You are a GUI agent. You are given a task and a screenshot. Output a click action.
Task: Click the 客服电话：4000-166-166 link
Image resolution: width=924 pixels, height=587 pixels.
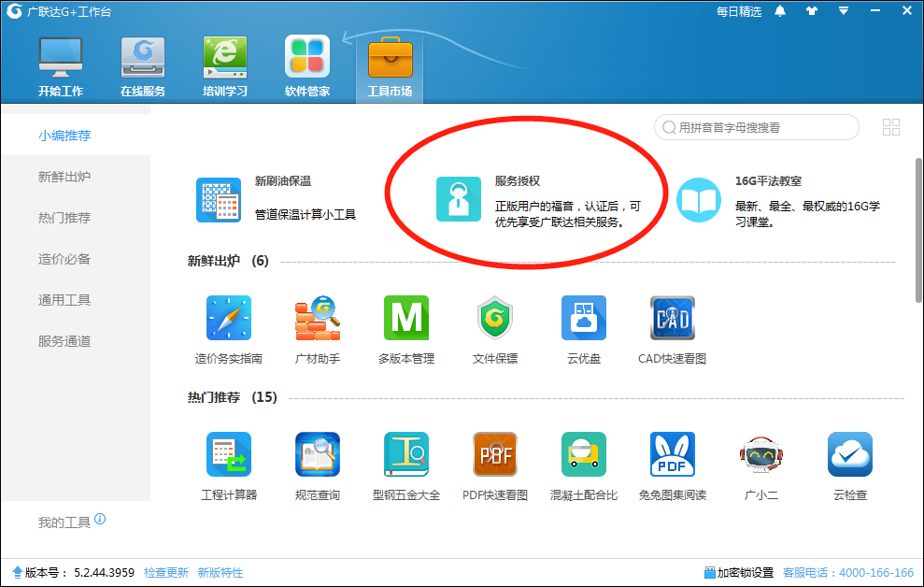[848, 573]
